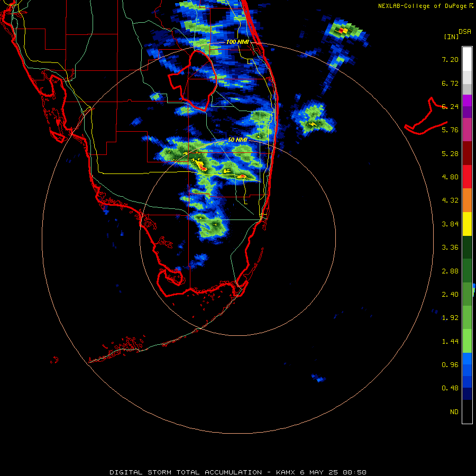Select the magenta legend swatch
The height and width of the screenshot is (476, 476).
(x=467, y=100)
